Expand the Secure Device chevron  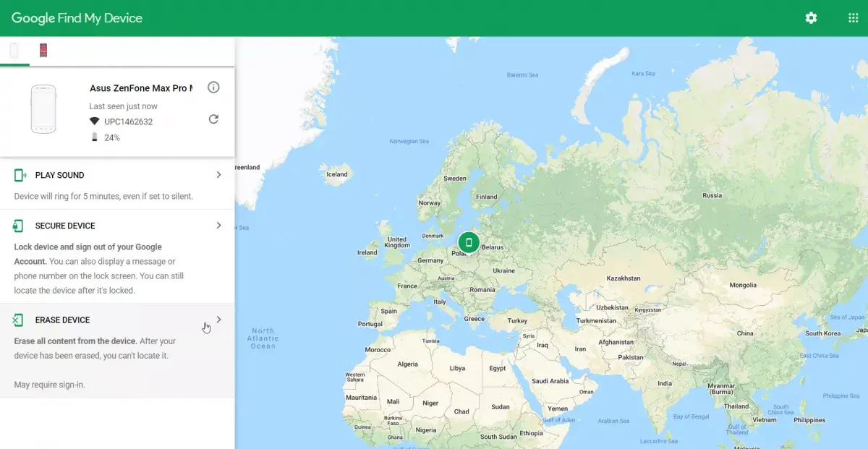click(x=218, y=226)
